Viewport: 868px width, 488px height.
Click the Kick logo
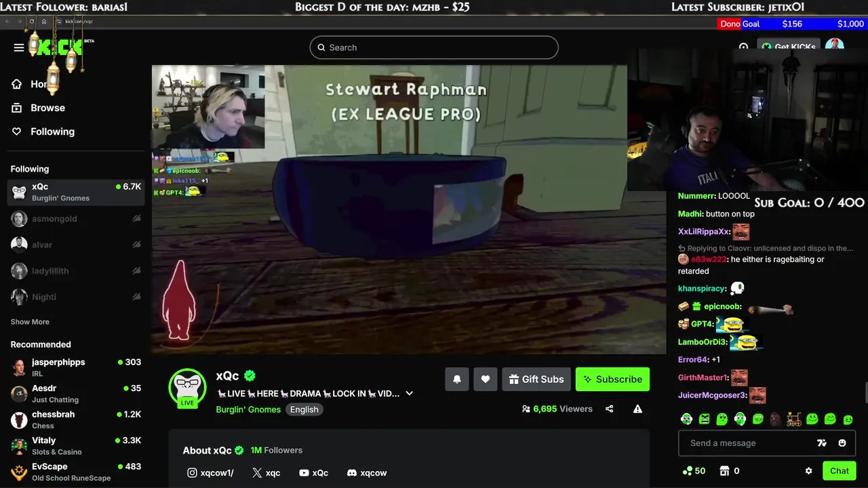[x=60, y=47]
